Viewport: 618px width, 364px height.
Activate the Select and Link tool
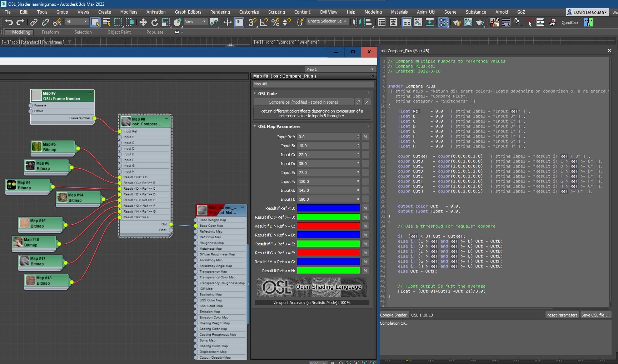click(x=33, y=22)
